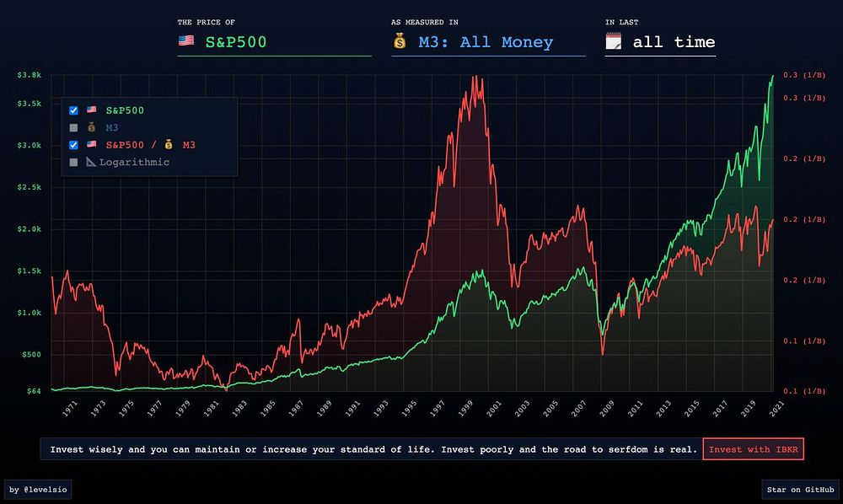Click the "AS MEASURED IN" heading text

(x=425, y=22)
